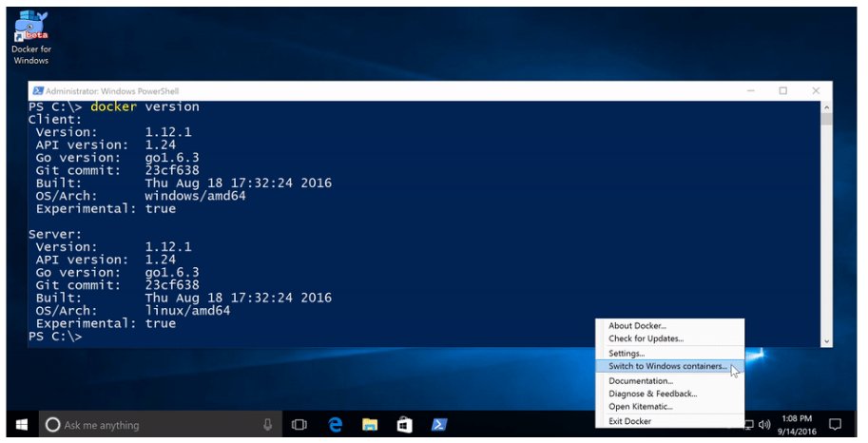Click the PowerShell taskbar icon
The height and width of the screenshot is (443, 868).
439,425
